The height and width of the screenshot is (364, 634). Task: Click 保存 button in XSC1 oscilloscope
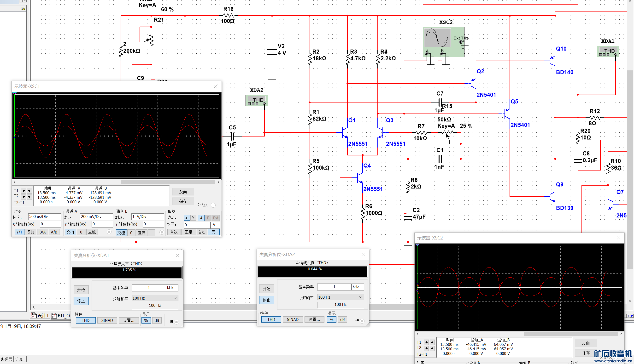coord(183,201)
